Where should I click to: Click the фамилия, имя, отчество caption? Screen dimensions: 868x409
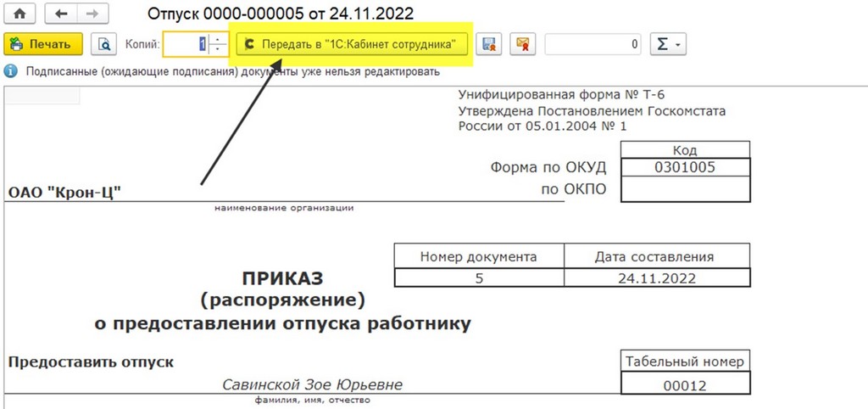click(312, 400)
